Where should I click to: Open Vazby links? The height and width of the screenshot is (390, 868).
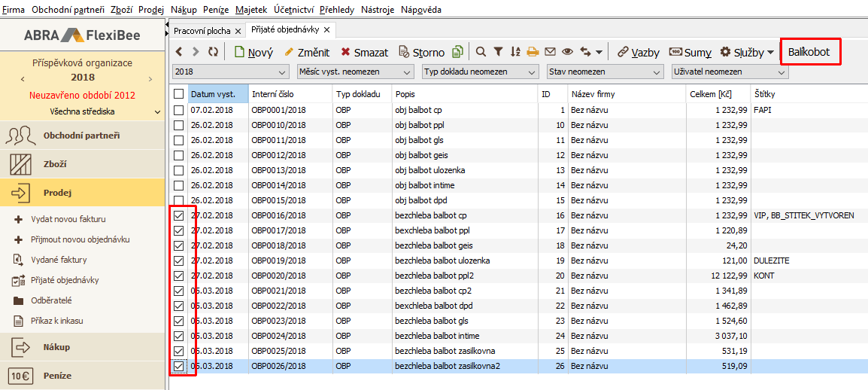[x=639, y=53]
